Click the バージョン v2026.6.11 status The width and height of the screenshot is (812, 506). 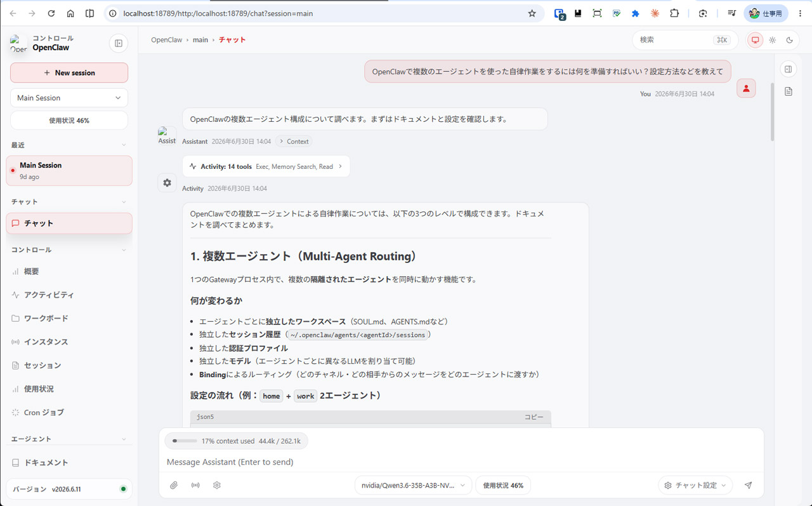[69, 489]
